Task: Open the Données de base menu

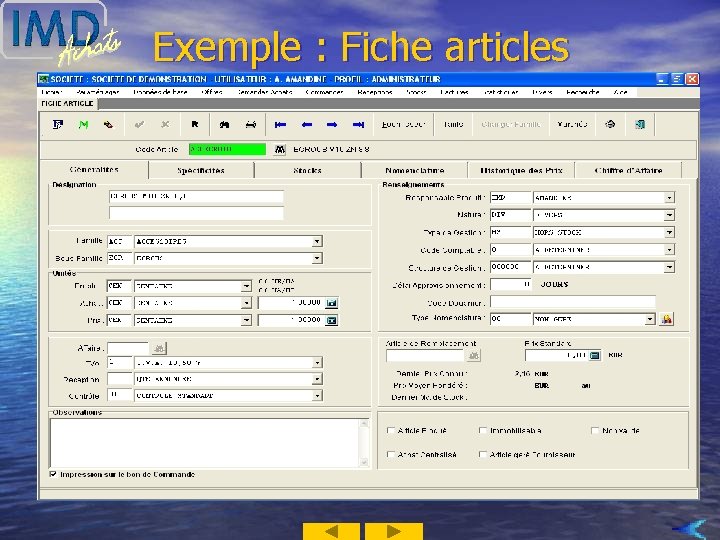Action: (160, 92)
